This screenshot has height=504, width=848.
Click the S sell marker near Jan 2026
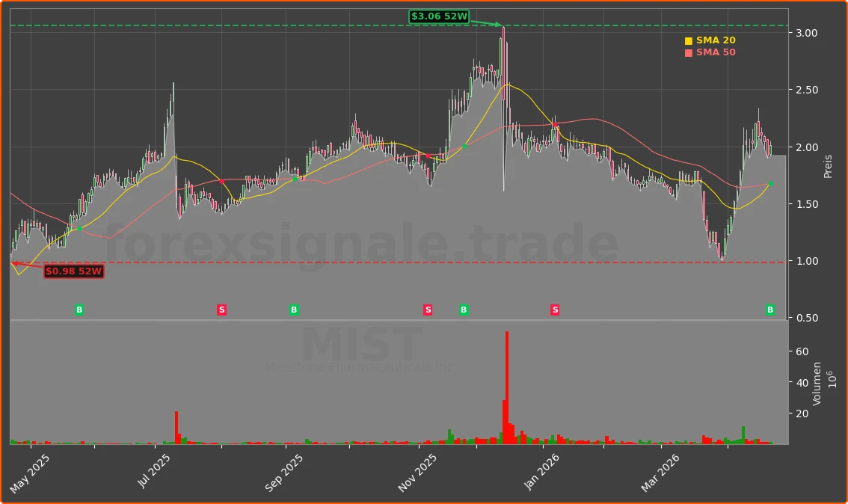[554, 310]
